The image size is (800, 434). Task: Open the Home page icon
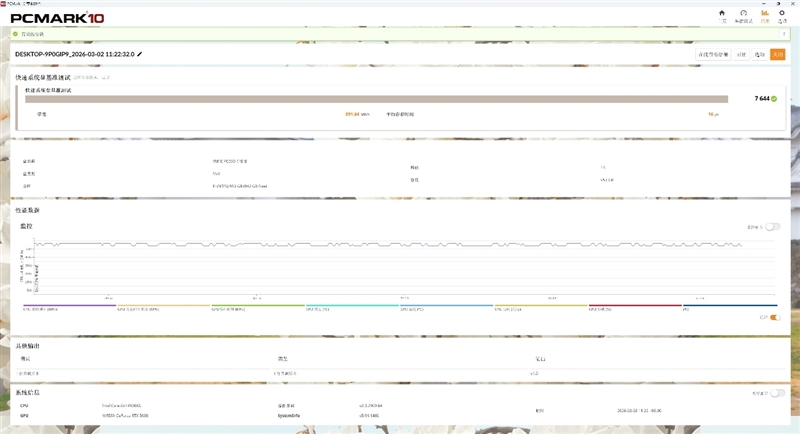coord(722,14)
